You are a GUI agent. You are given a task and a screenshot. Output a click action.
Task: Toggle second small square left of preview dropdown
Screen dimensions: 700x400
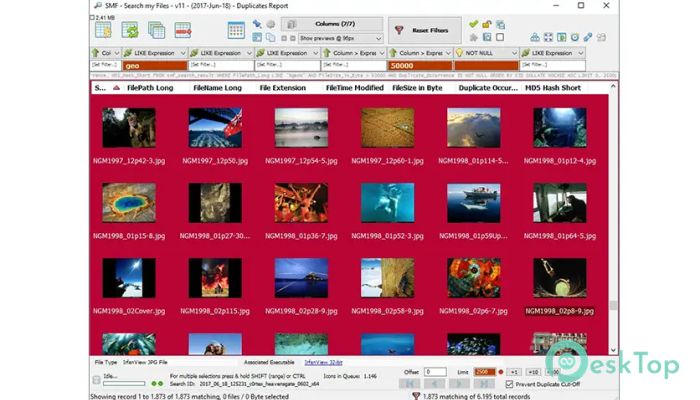tap(293, 38)
